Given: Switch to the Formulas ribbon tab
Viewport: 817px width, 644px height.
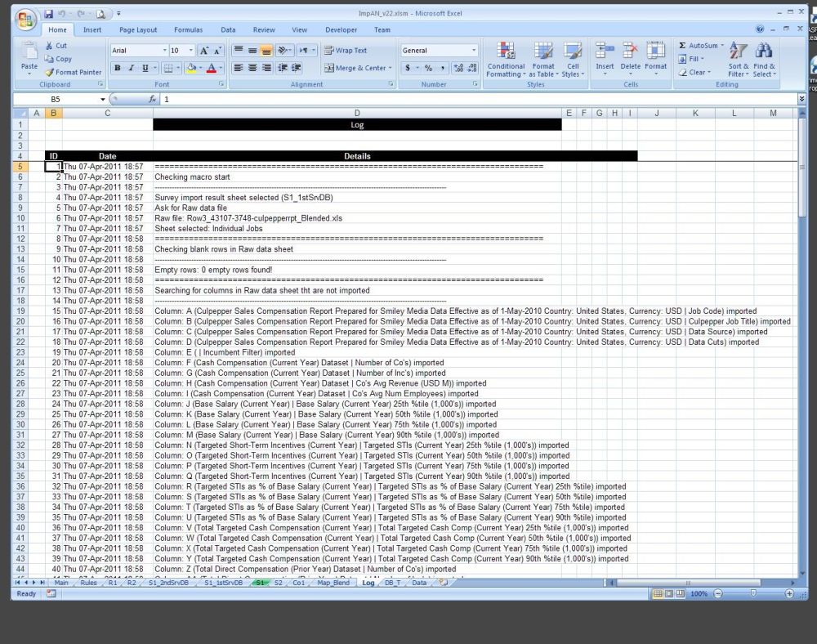Looking at the screenshot, I should click(188, 29).
